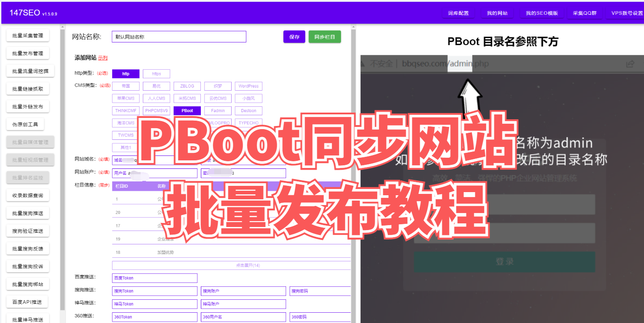This screenshot has height=323, width=644.
Task: Click the 栏目ID table header
Action: pos(122,186)
